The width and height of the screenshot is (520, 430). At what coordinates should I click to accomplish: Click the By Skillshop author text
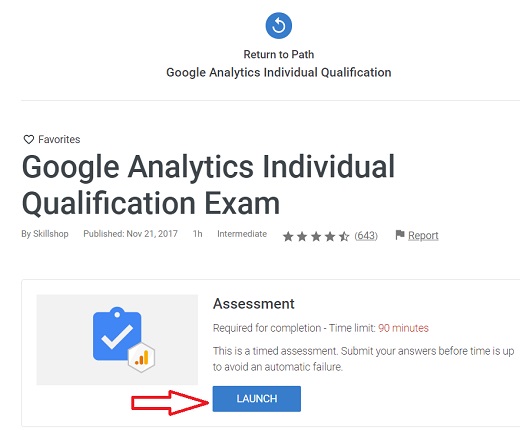(x=45, y=234)
